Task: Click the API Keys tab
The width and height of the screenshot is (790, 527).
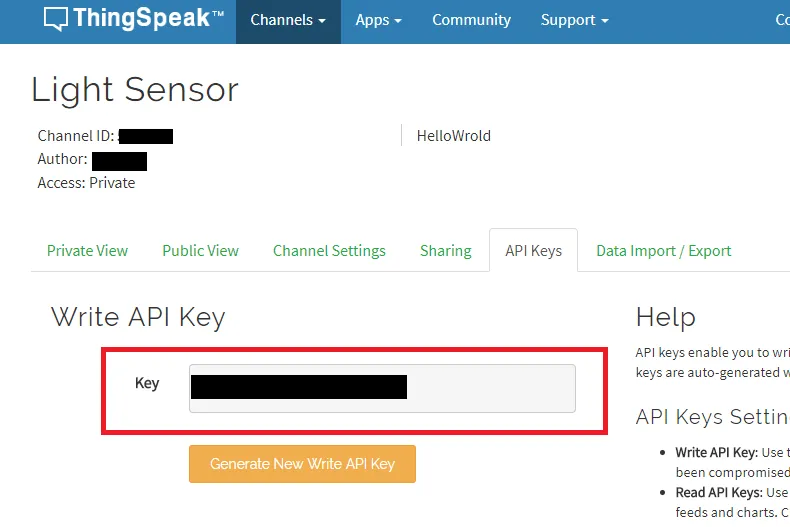Action: click(533, 251)
